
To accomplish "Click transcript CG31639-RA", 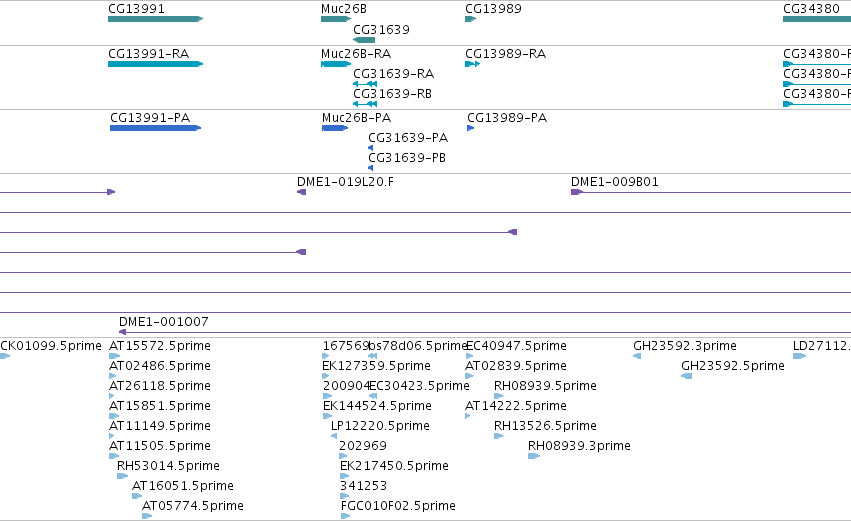I will pyautogui.click(x=365, y=84).
